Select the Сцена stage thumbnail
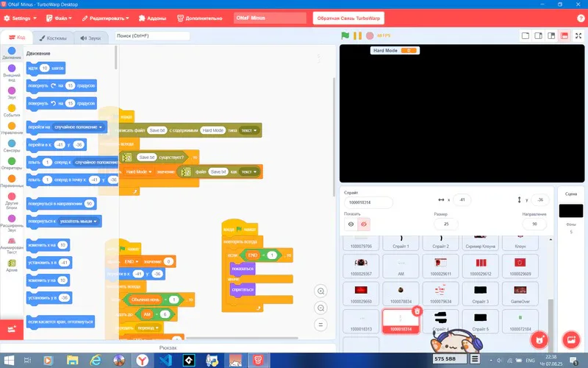588x368 pixels. pyautogui.click(x=571, y=210)
